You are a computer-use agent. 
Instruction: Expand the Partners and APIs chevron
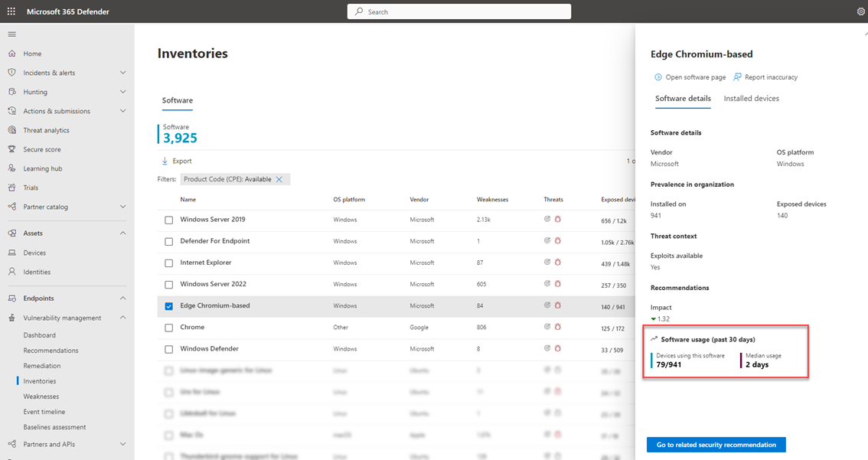point(123,444)
